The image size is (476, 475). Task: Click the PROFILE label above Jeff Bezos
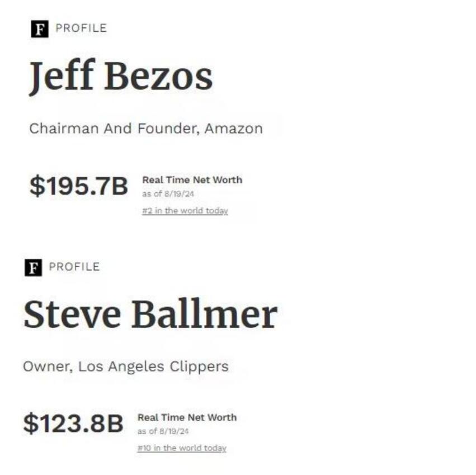[x=81, y=28]
